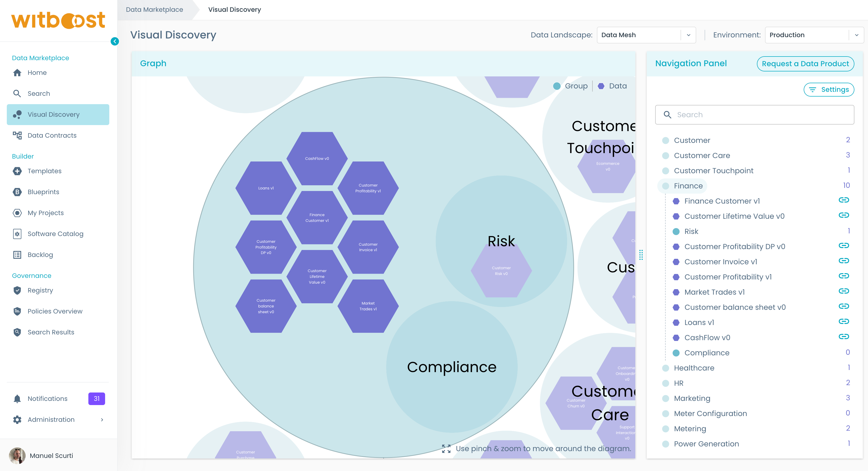Click the fullscreen expand icon in graph
This screenshot has width=868, height=471.
coord(446,448)
